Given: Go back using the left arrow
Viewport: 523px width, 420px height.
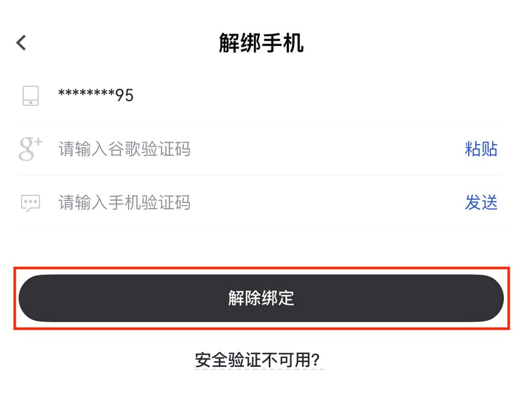Looking at the screenshot, I should 21,43.
